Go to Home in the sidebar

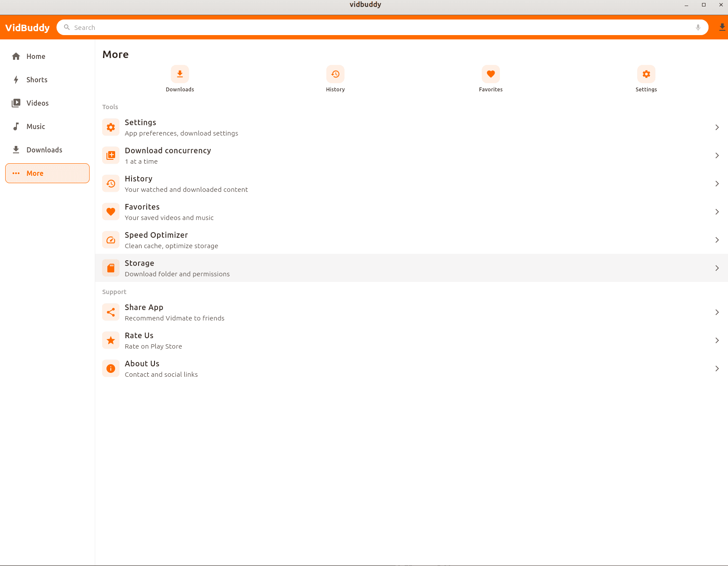click(x=47, y=56)
